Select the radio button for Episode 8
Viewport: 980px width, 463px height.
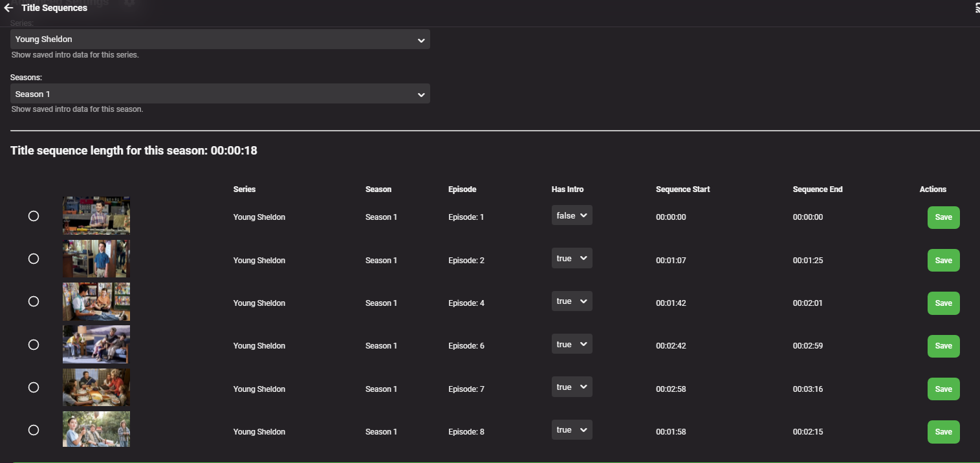pos(34,430)
